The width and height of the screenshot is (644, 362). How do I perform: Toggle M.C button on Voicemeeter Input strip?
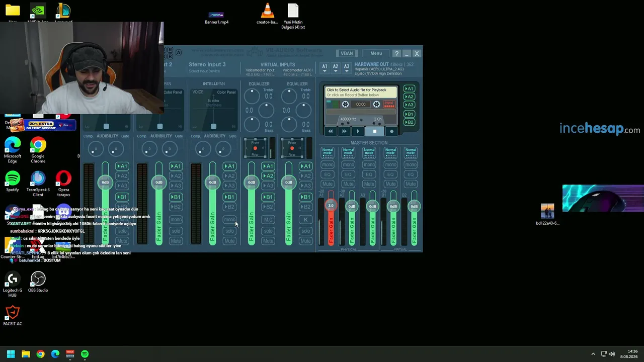click(x=268, y=220)
